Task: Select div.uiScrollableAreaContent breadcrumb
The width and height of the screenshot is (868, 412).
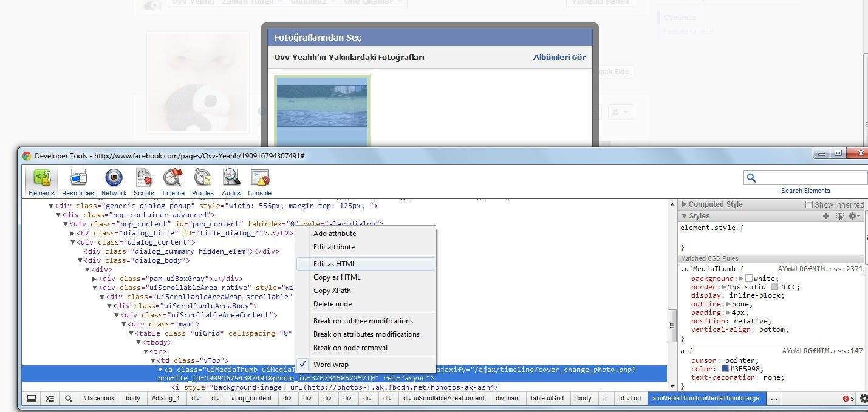Action: click(x=444, y=399)
